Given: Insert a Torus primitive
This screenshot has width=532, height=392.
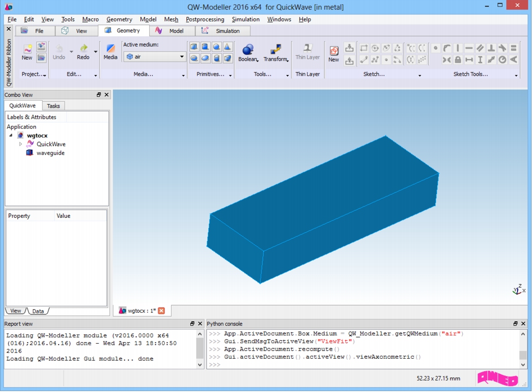Looking at the screenshot, I should [x=194, y=58].
